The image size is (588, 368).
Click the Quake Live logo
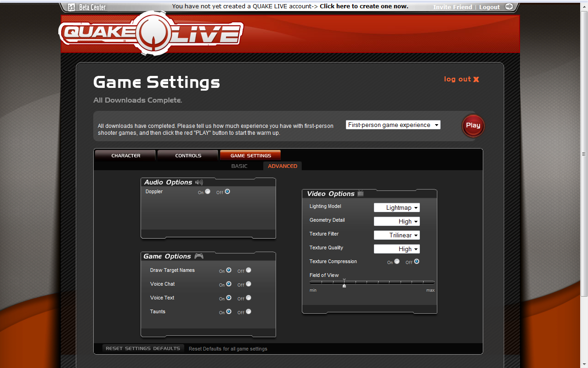[x=151, y=34]
